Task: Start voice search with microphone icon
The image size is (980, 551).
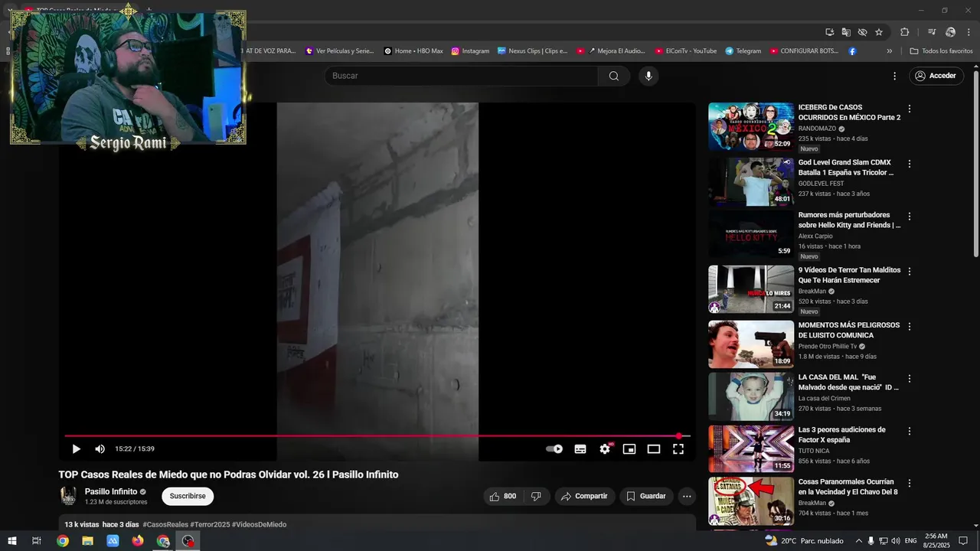Action: pyautogui.click(x=648, y=76)
